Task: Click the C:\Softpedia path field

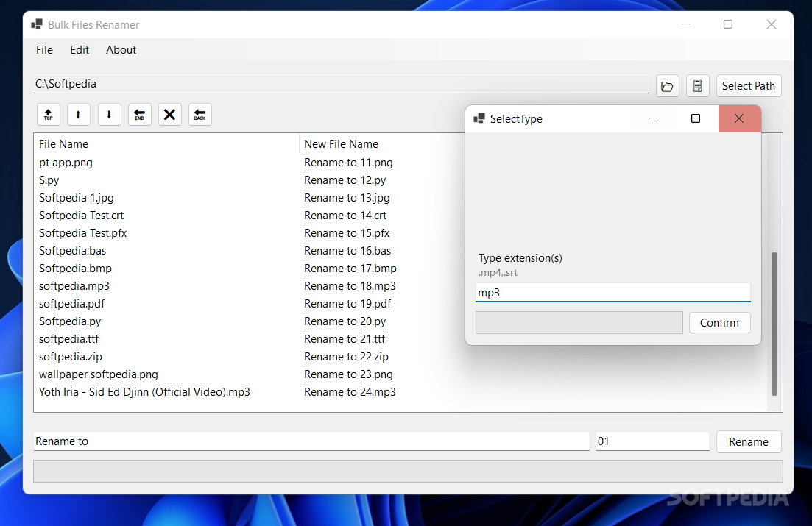Action: pos(342,84)
